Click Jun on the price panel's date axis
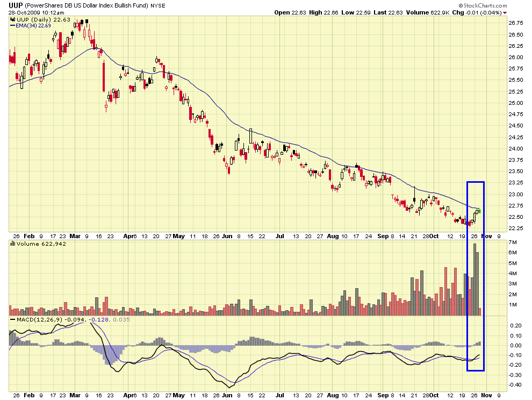The image size is (532, 400). (x=227, y=236)
